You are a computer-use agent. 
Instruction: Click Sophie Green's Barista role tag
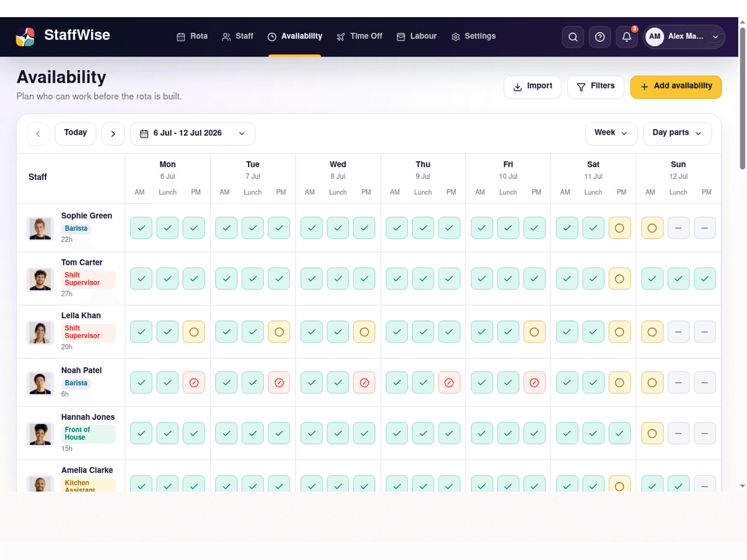tap(76, 229)
